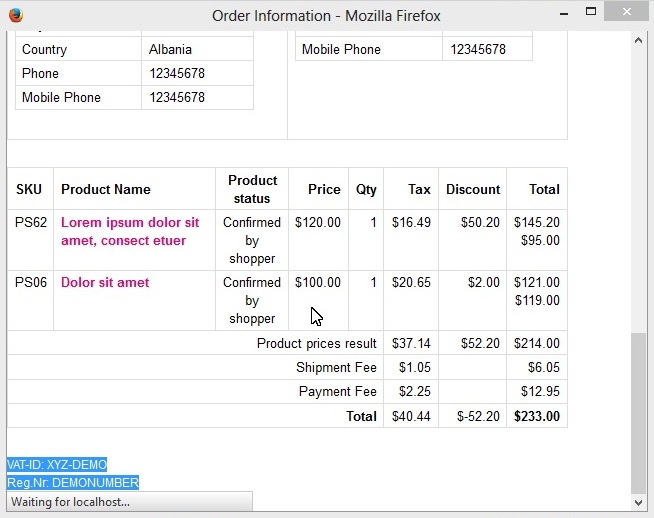This screenshot has height=518, width=654.
Task: Open the 'Dolor sit amet' product link
Action: (x=105, y=282)
